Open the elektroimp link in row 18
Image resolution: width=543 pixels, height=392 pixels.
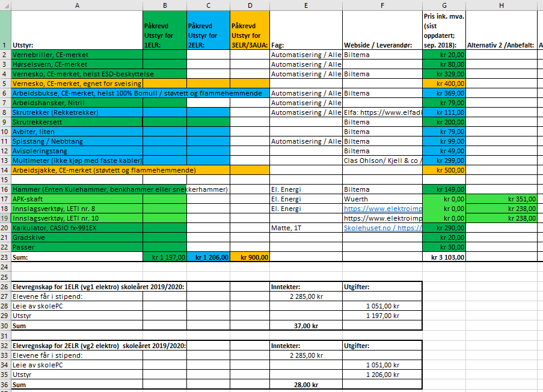(382, 209)
